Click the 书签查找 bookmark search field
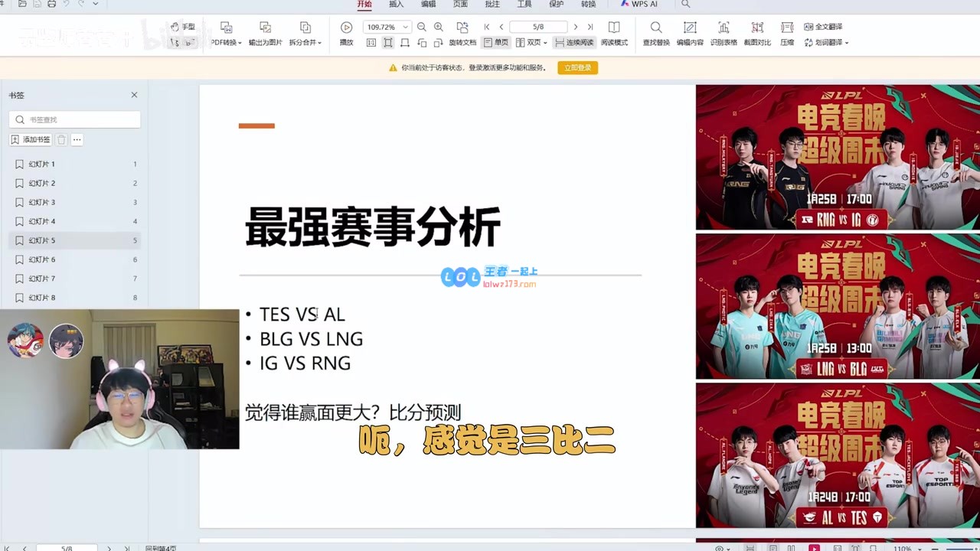This screenshot has height=551, width=980. pyautogui.click(x=75, y=119)
